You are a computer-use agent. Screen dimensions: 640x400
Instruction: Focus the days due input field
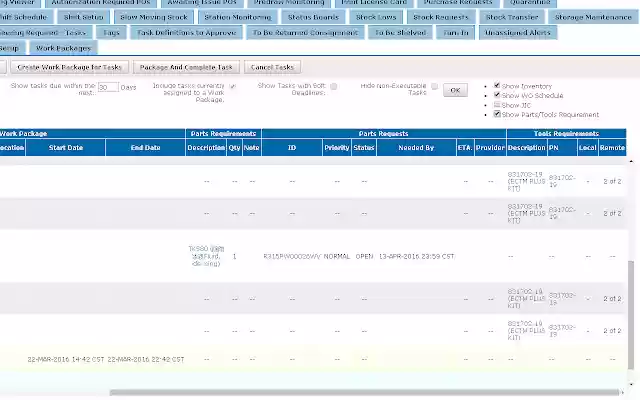point(108,87)
